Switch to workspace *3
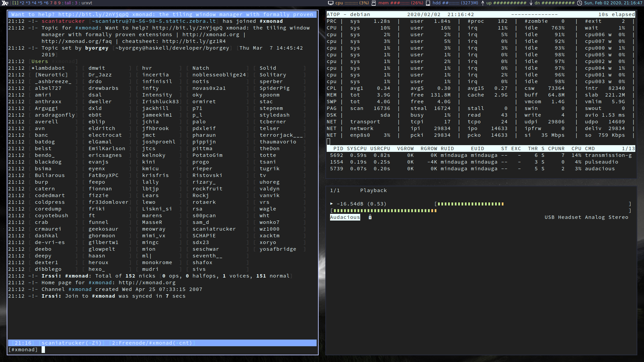Viewport: 644px width, 362px height. 29,3
